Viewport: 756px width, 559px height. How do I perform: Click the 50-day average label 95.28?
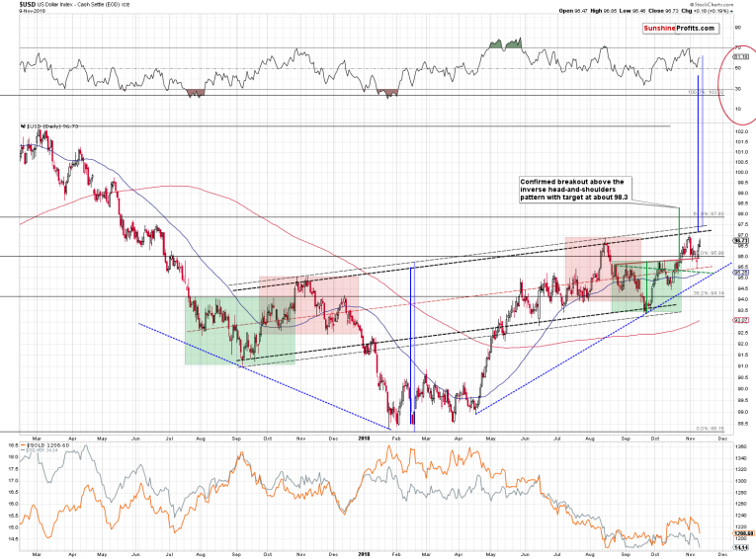(741, 273)
